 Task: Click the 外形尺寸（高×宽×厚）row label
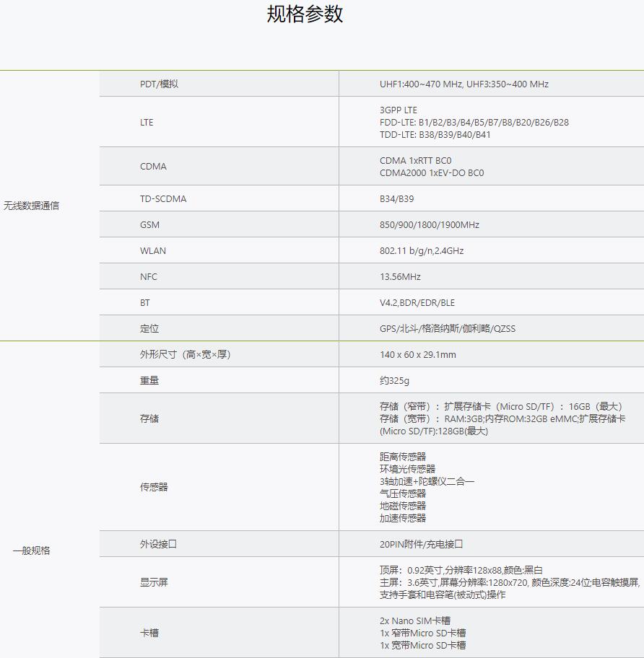click(186, 354)
